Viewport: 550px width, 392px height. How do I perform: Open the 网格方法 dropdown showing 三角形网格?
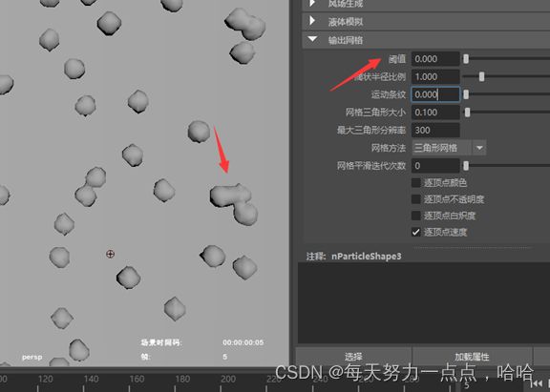[x=449, y=148]
